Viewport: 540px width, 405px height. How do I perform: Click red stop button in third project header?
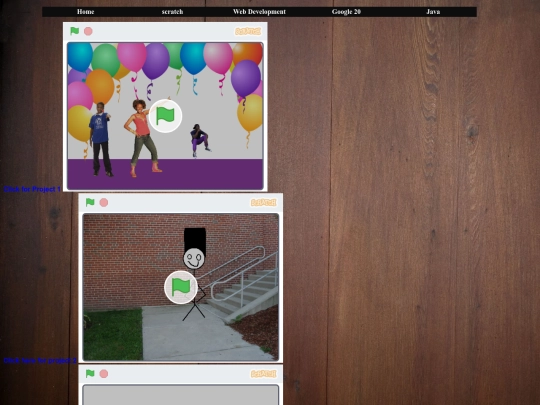[104, 374]
